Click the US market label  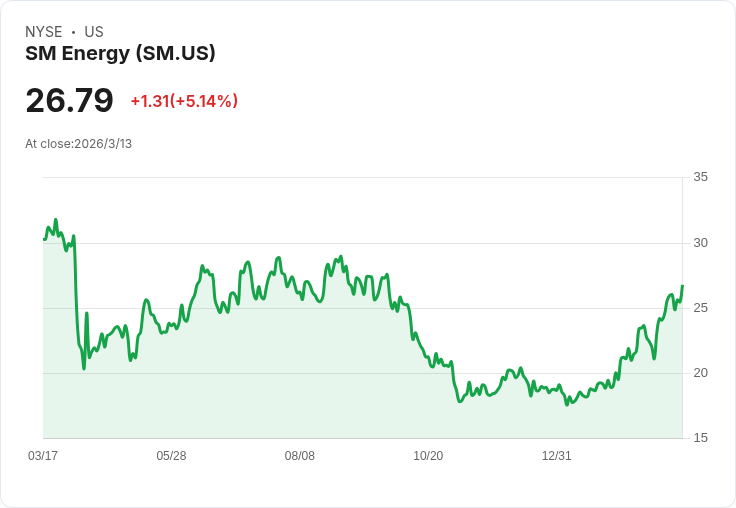94,32
